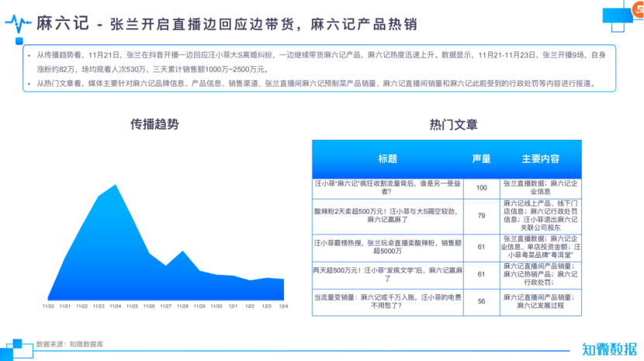Click the 热门文章 table heading
The width and height of the screenshot is (644, 361).
pos(453,124)
